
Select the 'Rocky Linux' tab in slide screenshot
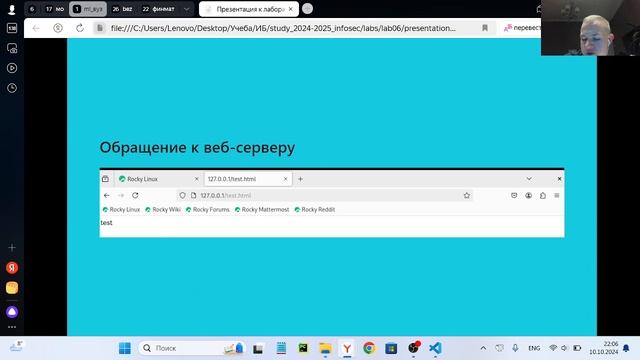158,179
